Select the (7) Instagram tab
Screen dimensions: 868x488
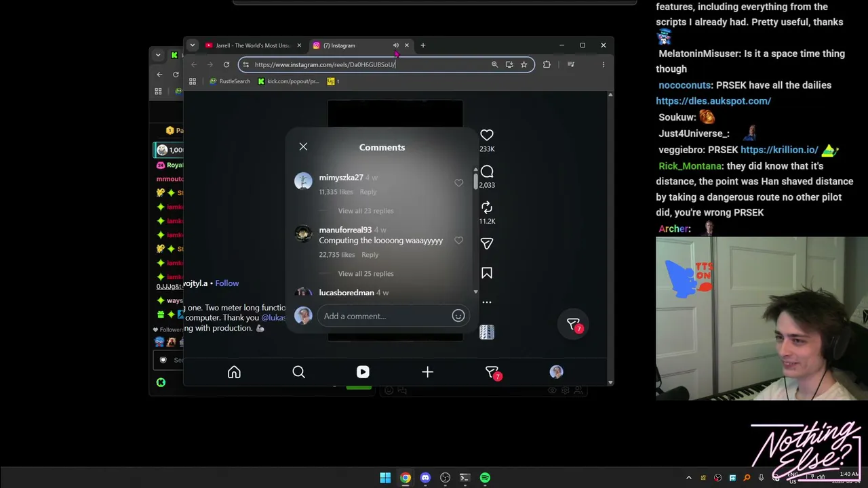(351, 45)
